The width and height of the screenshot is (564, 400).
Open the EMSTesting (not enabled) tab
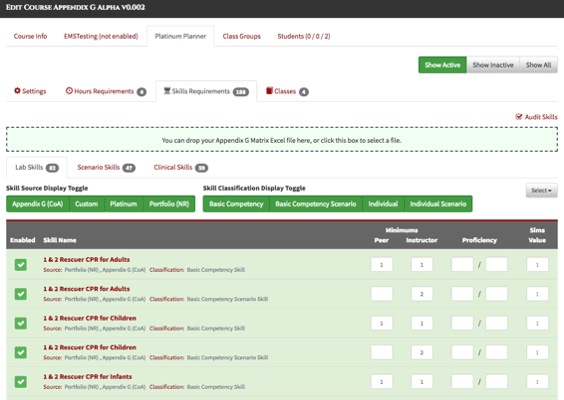(101, 36)
